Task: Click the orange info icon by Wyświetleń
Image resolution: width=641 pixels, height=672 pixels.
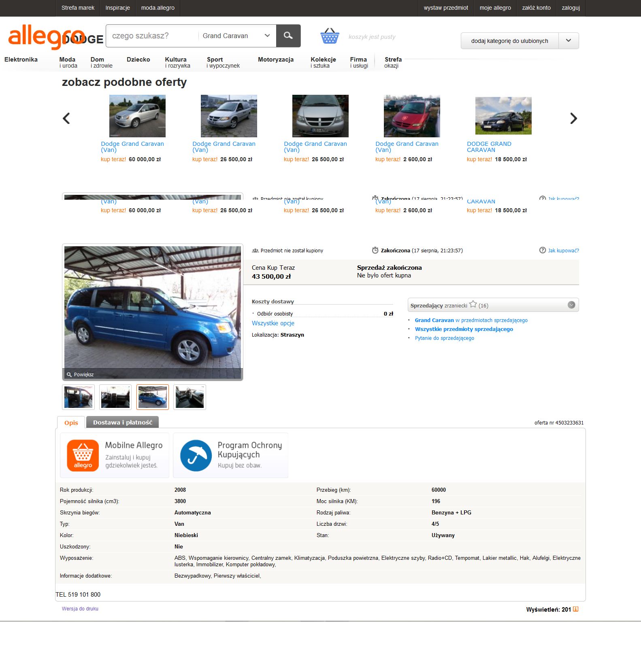Action: [576, 609]
